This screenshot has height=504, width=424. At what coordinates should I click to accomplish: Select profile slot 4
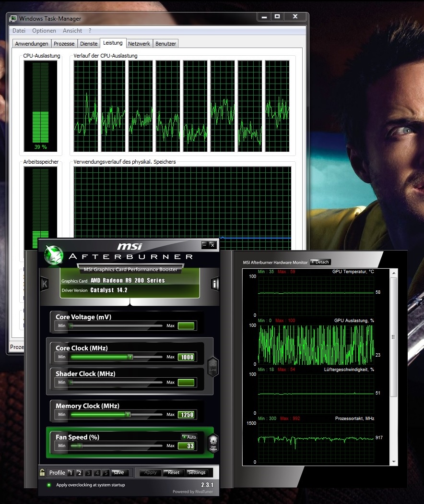[97, 473]
